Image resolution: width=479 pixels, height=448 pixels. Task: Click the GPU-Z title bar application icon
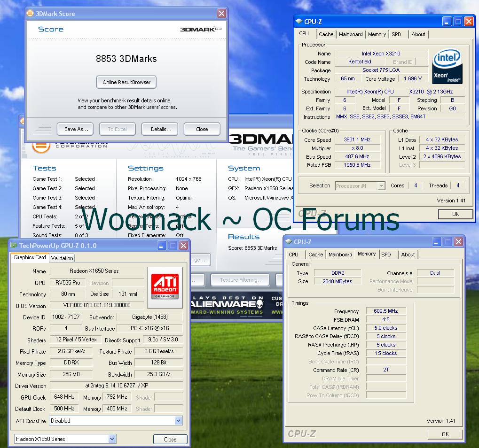tap(14, 245)
